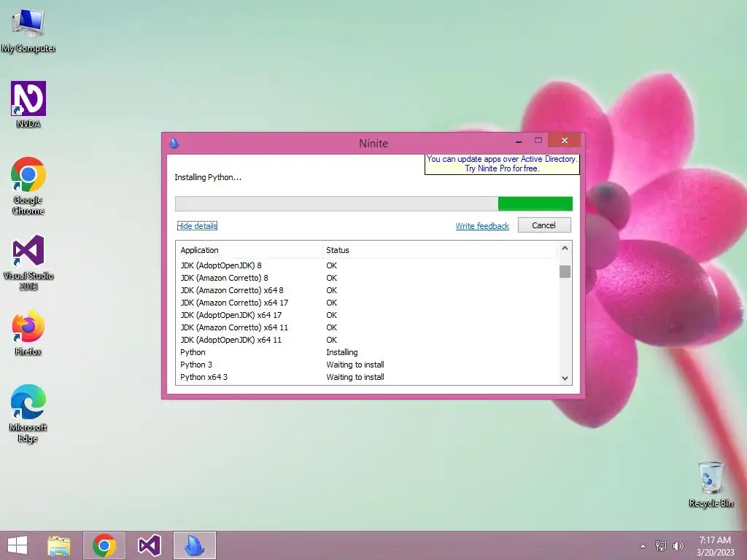Select JDK (AdoptOpenJDK) x64 17 row
The image size is (747, 560).
coord(367,315)
